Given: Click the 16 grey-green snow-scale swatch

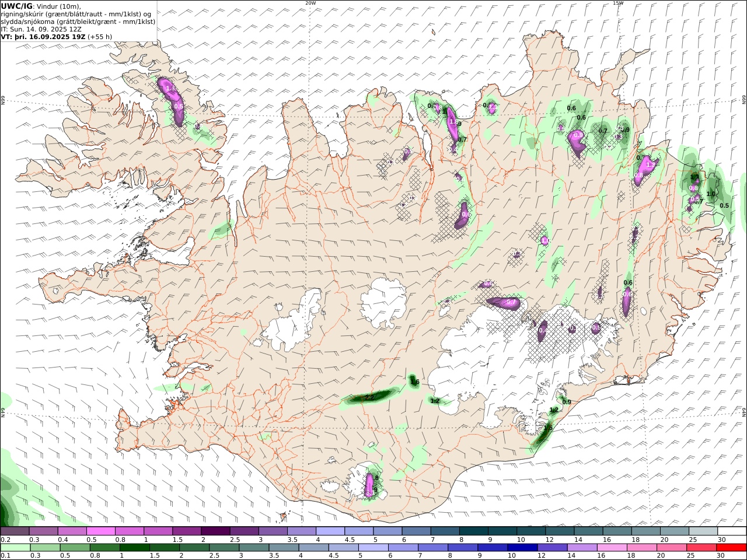Looking at the screenshot, I should (x=617, y=531).
